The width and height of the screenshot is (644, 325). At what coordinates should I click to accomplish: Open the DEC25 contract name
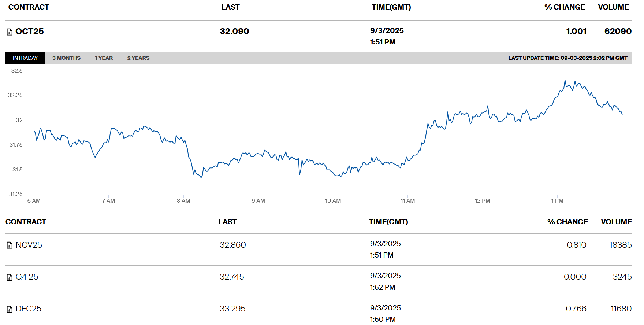pos(29,309)
